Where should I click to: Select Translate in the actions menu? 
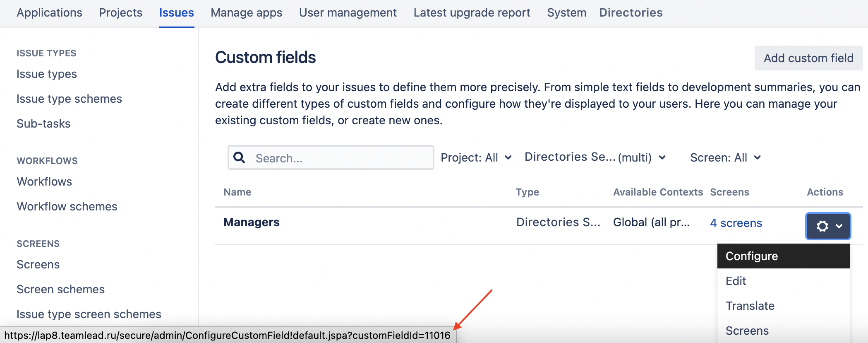[750, 306]
